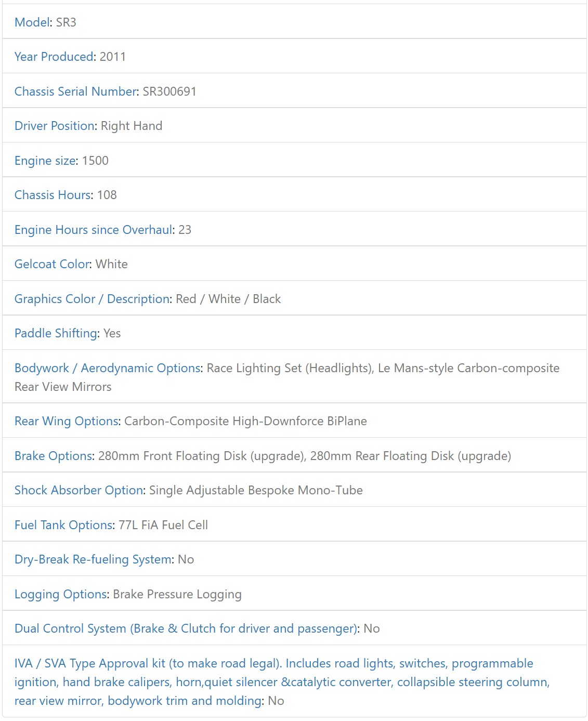Click the Gelcoat Color label

pyautogui.click(x=52, y=264)
